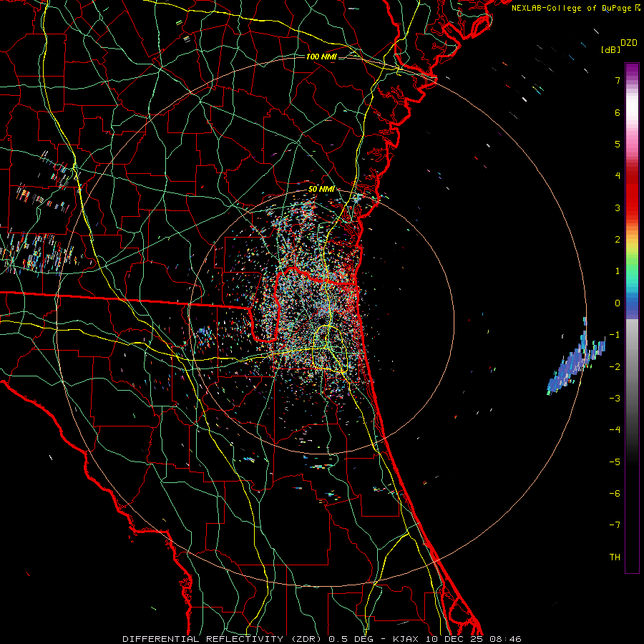Image resolution: width=644 pixels, height=644 pixels.
Task: Click the DIFFERENTIAL REFLECTIVITY (ZDR) caption text
Action: click(223, 639)
